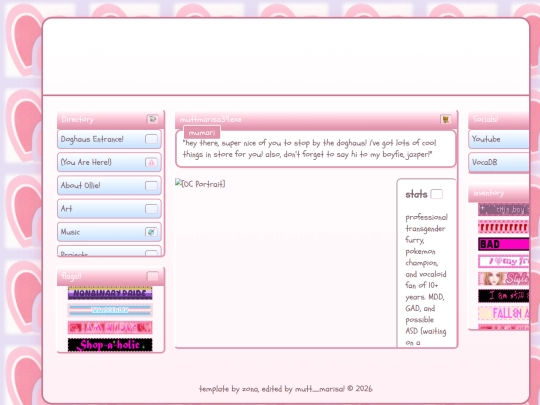Click the icon box beside About Ollie!
Image resolution: width=540 pixels, height=405 pixels.
151,186
